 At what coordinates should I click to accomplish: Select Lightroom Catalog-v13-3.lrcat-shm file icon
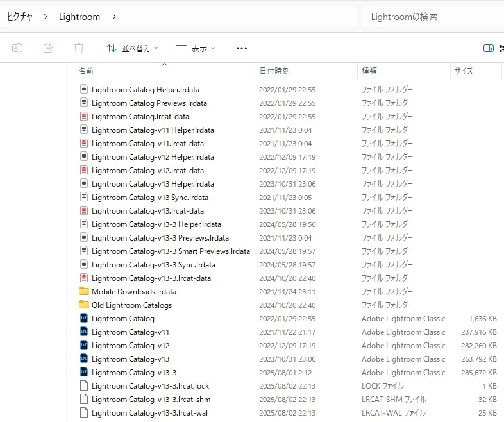83,399
